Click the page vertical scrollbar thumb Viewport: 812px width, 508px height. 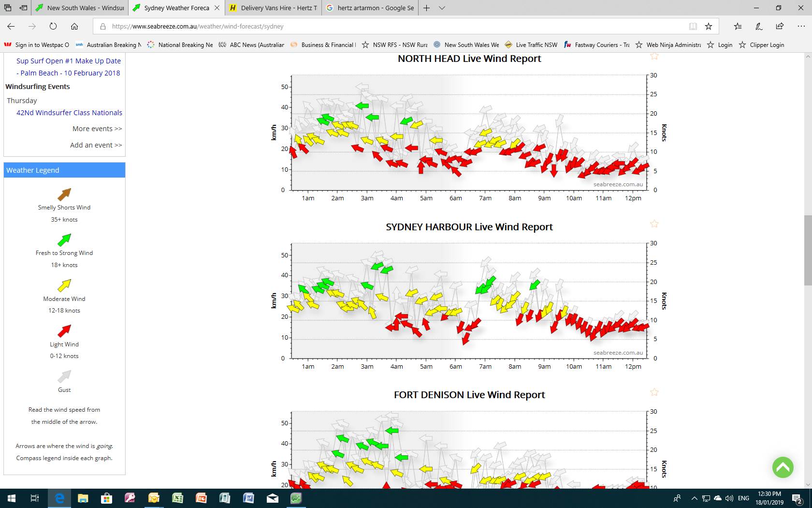click(x=807, y=250)
